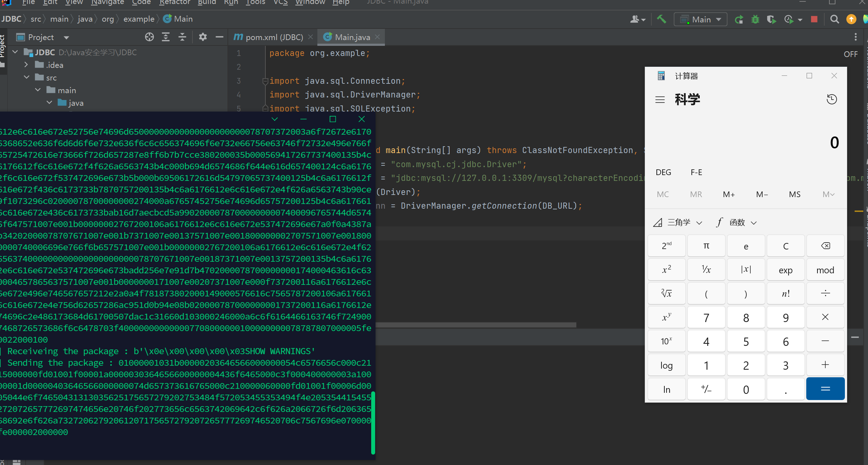Expand the Project view dropdown
The height and width of the screenshot is (465, 868).
click(66, 38)
